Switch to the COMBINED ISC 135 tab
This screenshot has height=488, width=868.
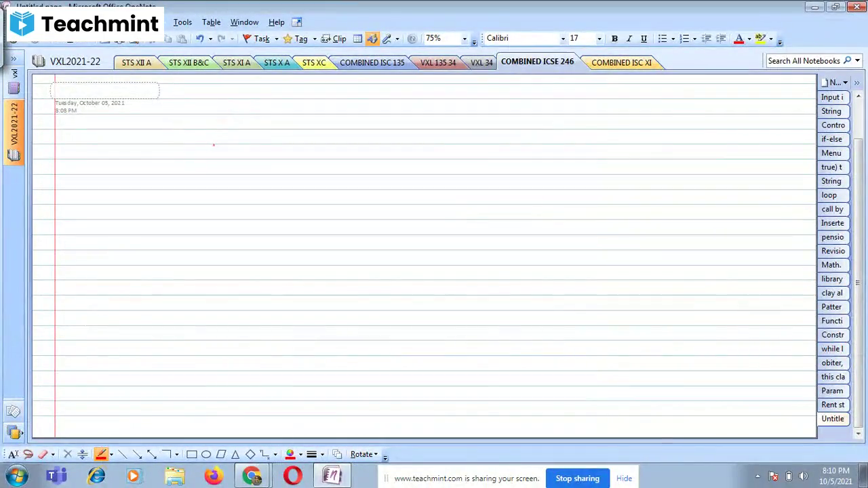(372, 62)
